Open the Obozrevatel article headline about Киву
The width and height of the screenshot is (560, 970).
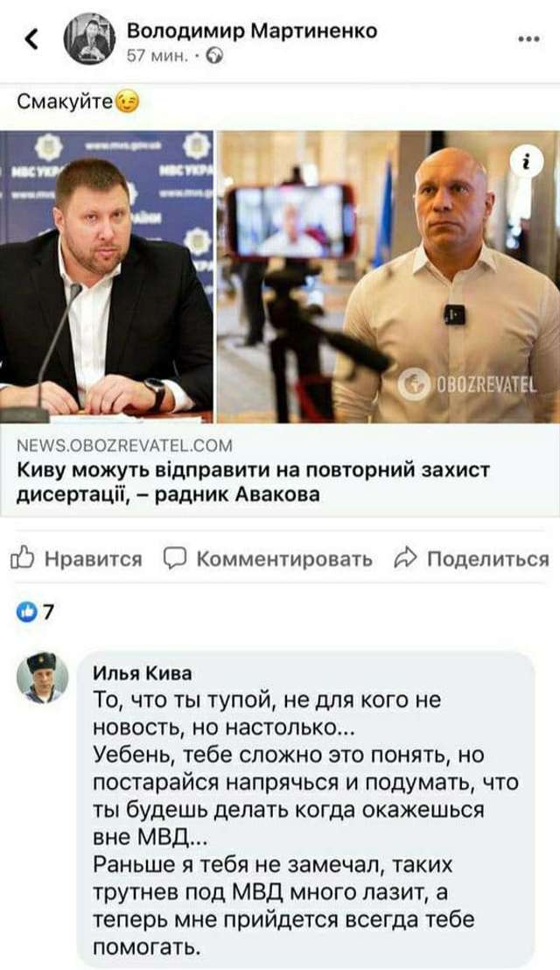[x=253, y=482]
